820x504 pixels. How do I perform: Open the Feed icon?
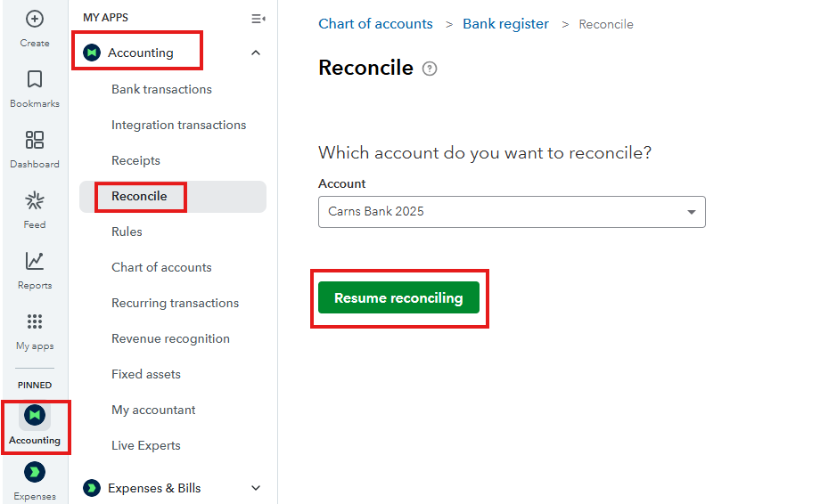point(35,201)
